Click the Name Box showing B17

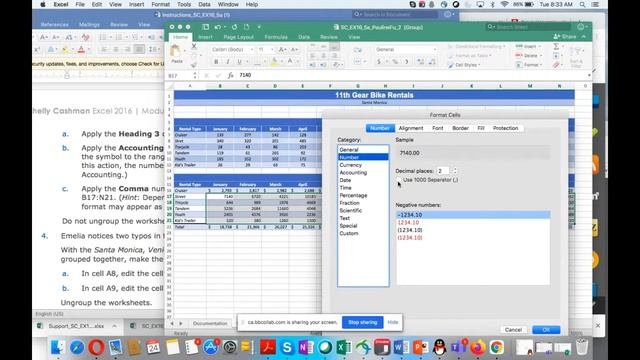tap(180, 76)
